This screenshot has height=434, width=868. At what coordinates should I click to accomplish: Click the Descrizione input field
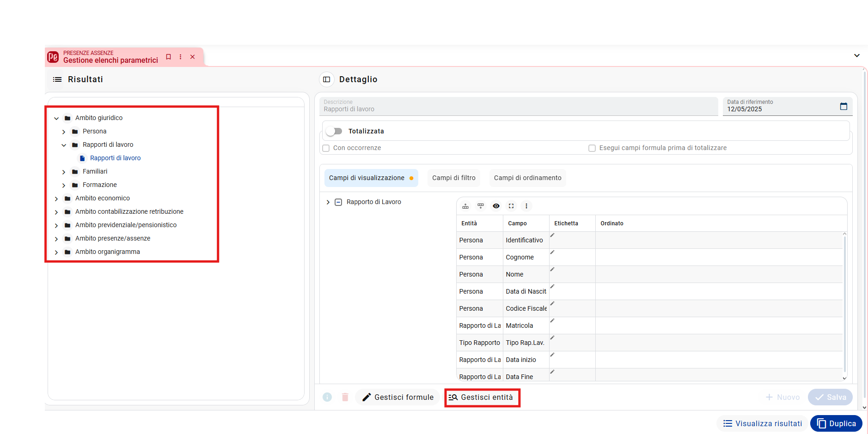tap(519, 106)
